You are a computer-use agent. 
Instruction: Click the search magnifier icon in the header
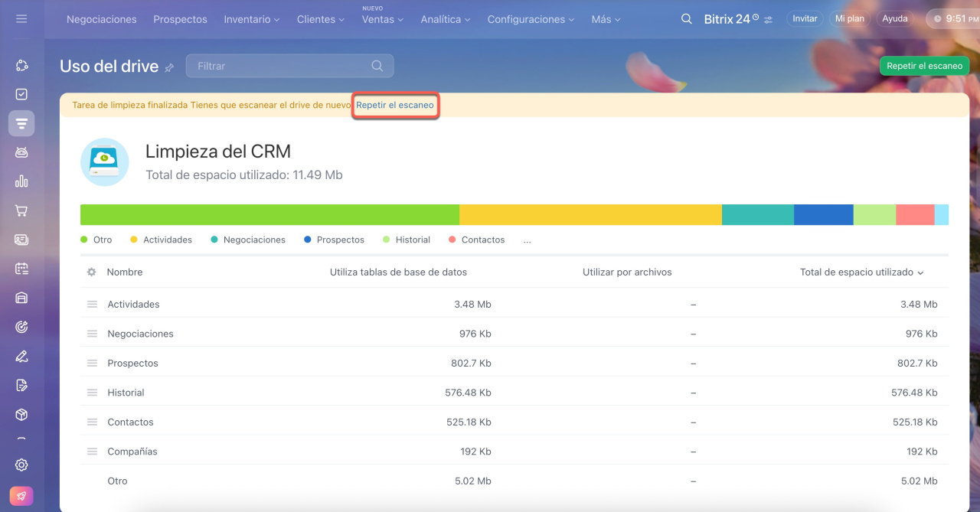point(686,18)
